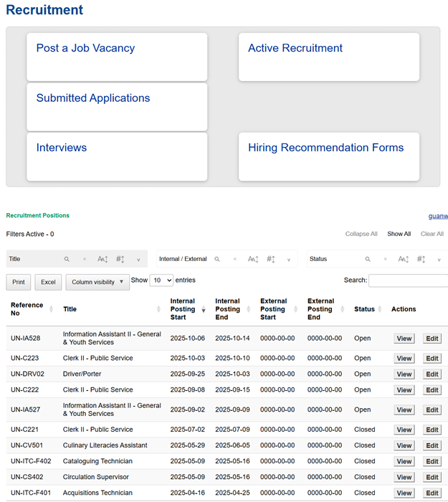The width and height of the screenshot is (448, 502).
Task: Click the alphabetical sort icon in Status filter
Action: (404, 259)
